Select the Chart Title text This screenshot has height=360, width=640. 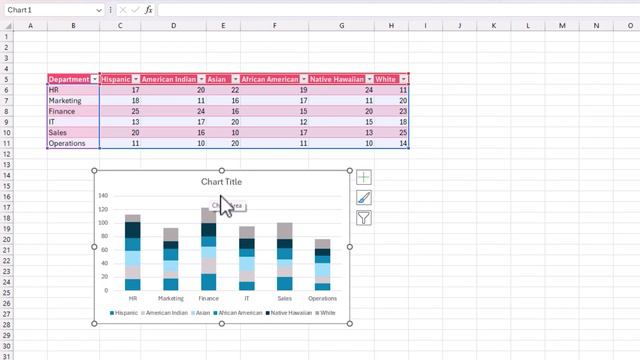pos(221,182)
